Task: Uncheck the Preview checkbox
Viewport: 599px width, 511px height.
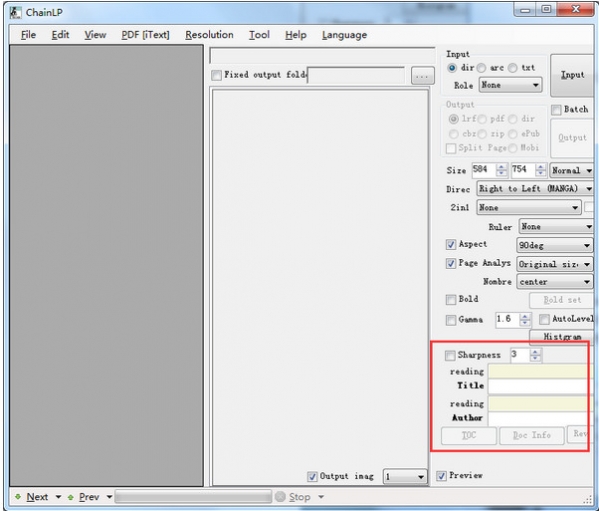Action: tap(441, 475)
